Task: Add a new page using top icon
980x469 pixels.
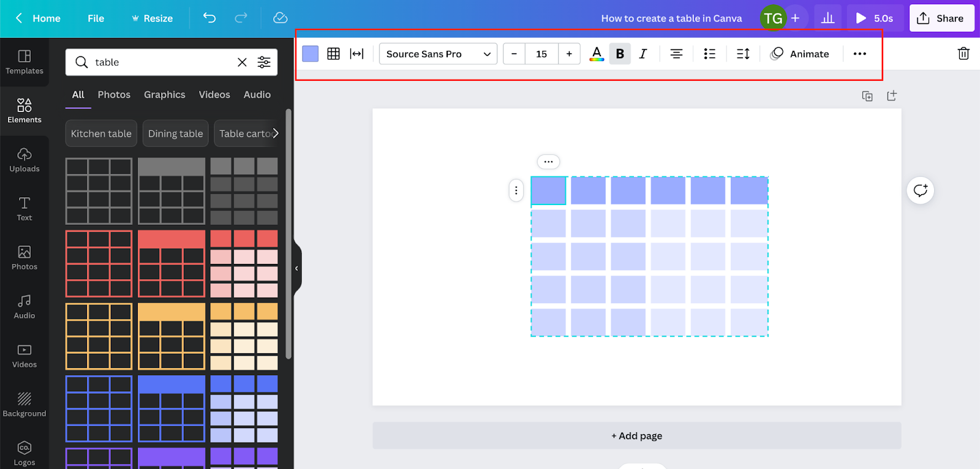Action: pos(892,96)
